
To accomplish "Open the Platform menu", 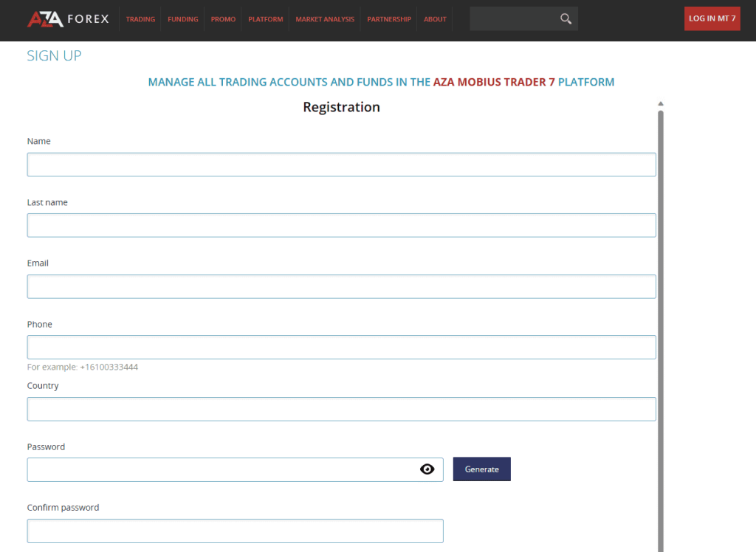I will (x=266, y=19).
